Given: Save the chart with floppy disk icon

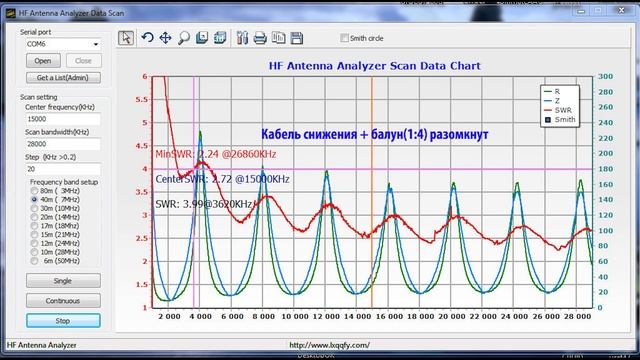Looking at the screenshot, I should point(297,38).
